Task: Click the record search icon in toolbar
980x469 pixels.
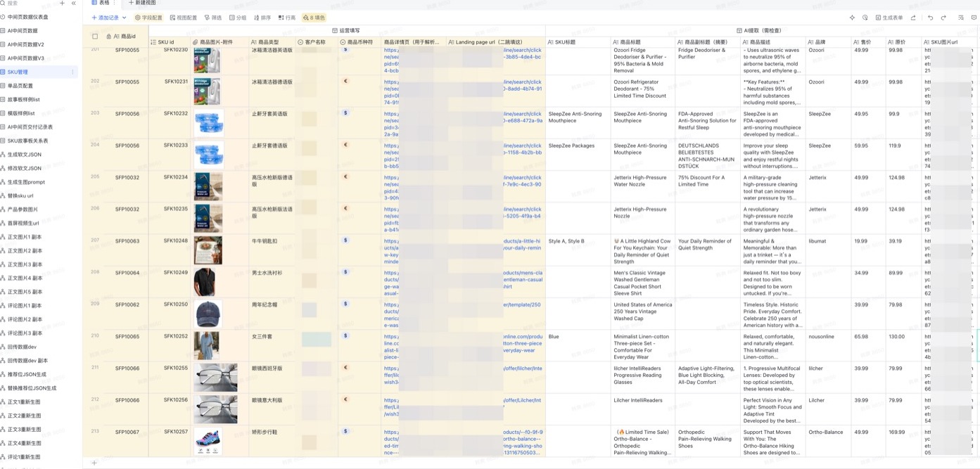Action: pyautogui.click(x=960, y=18)
